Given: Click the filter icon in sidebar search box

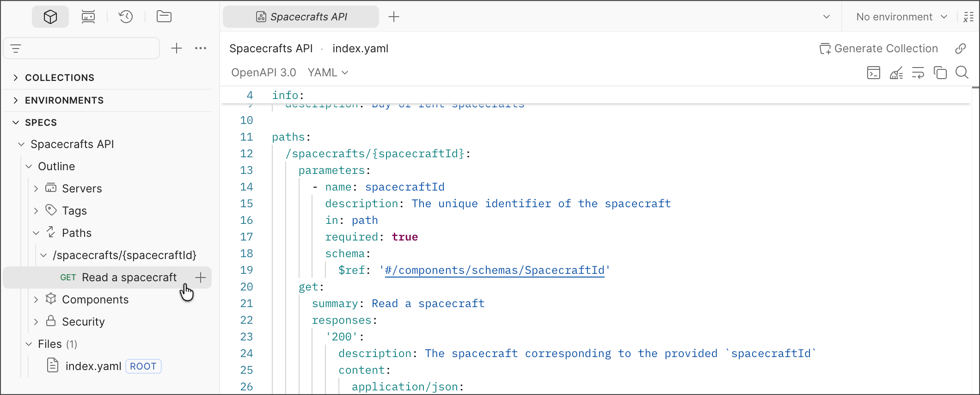Looking at the screenshot, I should coord(16,49).
